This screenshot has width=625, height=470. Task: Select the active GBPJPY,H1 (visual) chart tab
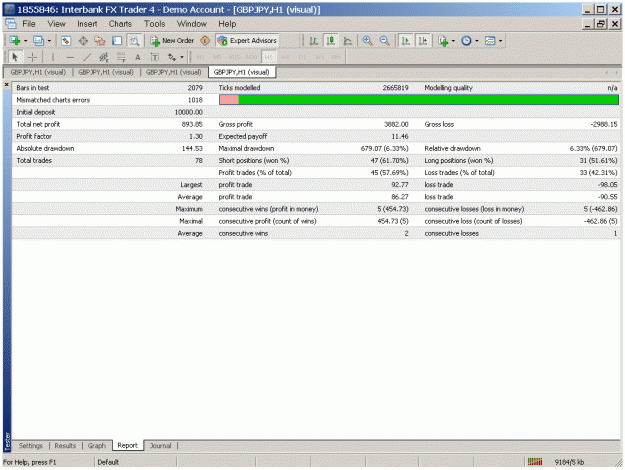(242, 72)
